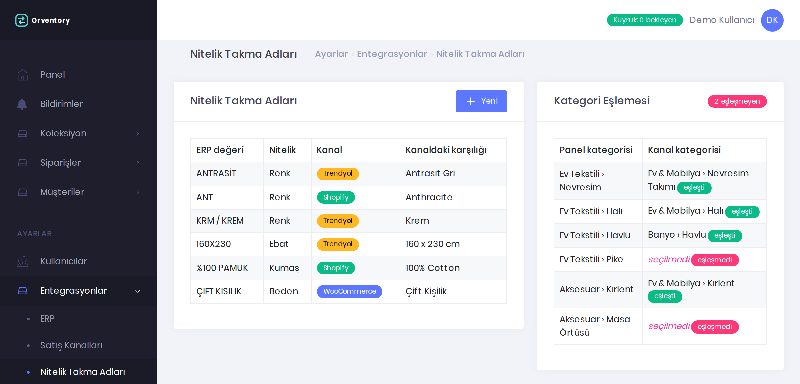Click the Demo Kullanıcı name
The height and width of the screenshot is (384, 800).
(x=722, y=20)
